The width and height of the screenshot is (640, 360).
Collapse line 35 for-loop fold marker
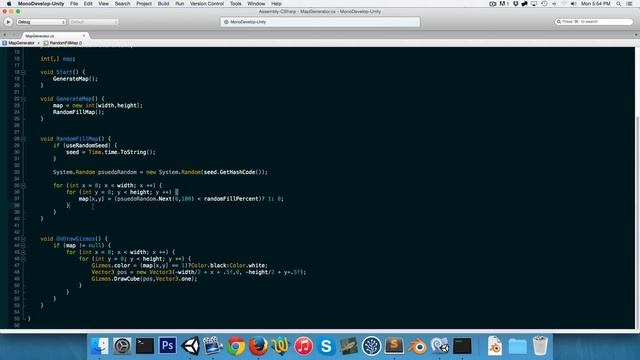[x=23, y=185]
